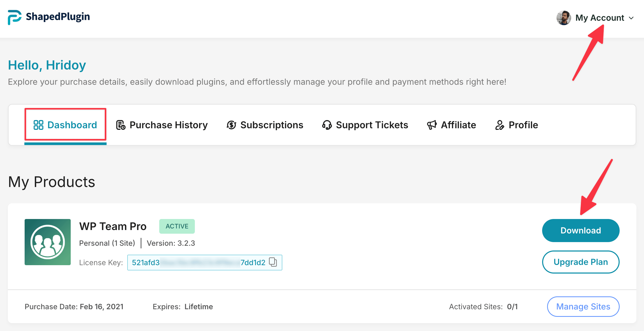Open the Support Tickets tab
Image resolution: width=644 pixels, height=331 pixels.
(x=372, y=125)
